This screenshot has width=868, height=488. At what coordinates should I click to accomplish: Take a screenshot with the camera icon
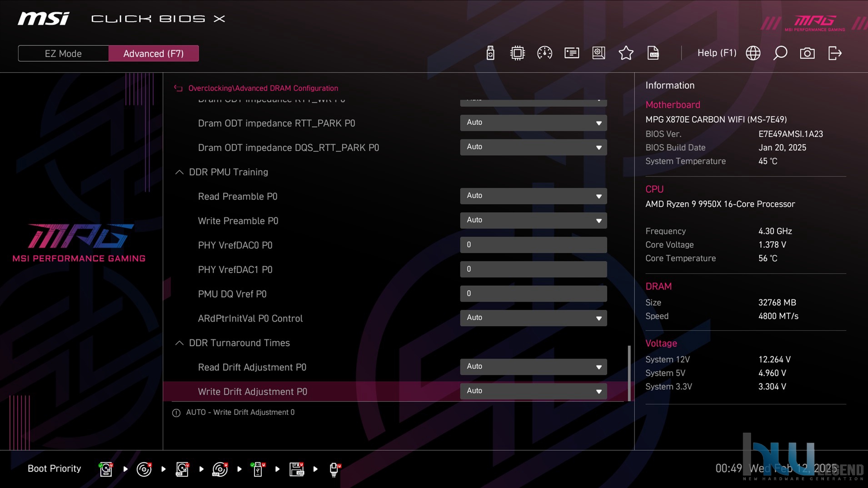point(807,53)
